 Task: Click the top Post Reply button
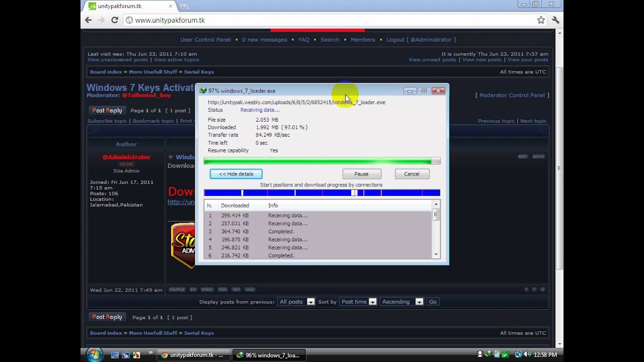[107, 110]
